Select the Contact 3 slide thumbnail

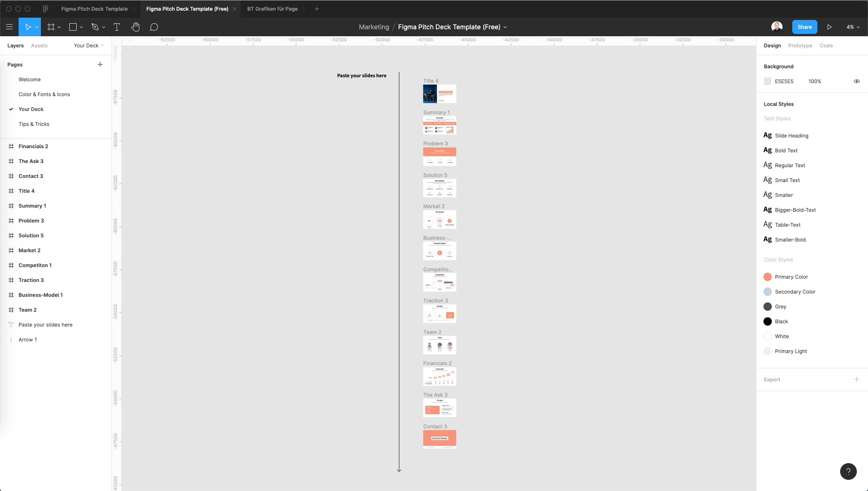pos(440,439)
